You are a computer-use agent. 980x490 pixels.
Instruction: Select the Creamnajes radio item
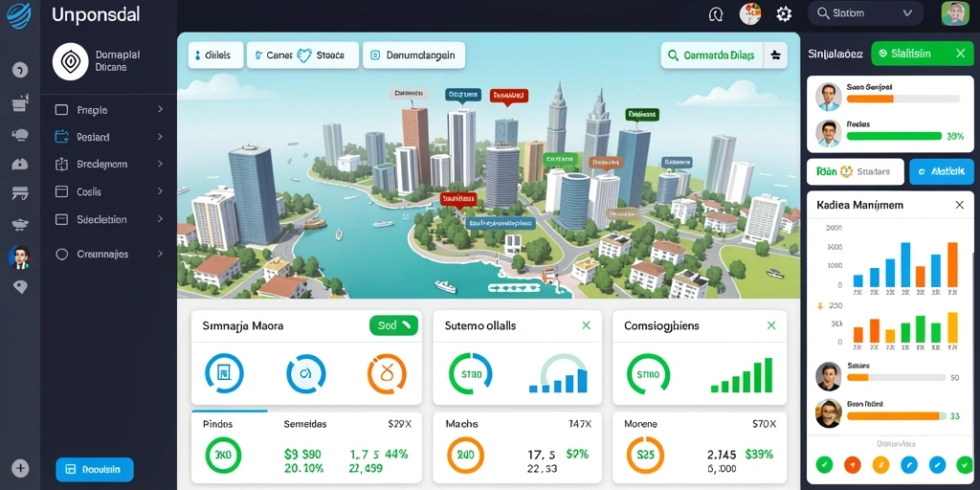[x=62, y=255]
